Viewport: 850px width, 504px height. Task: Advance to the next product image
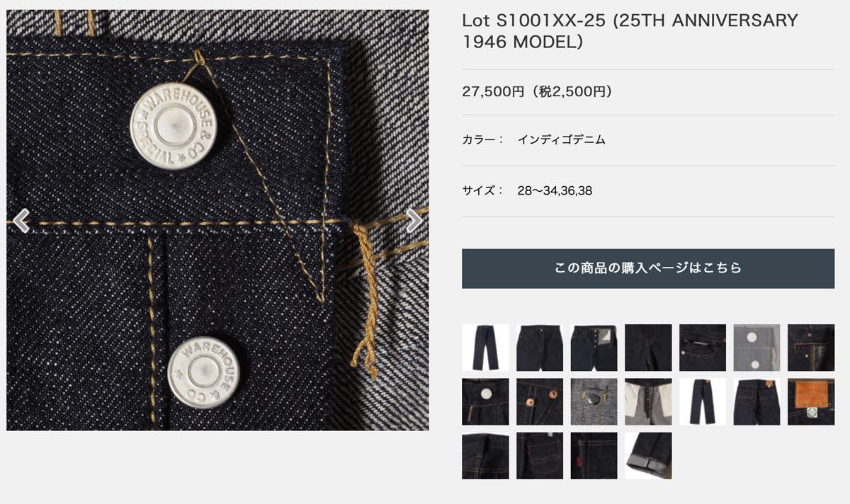tap(414, 220)
